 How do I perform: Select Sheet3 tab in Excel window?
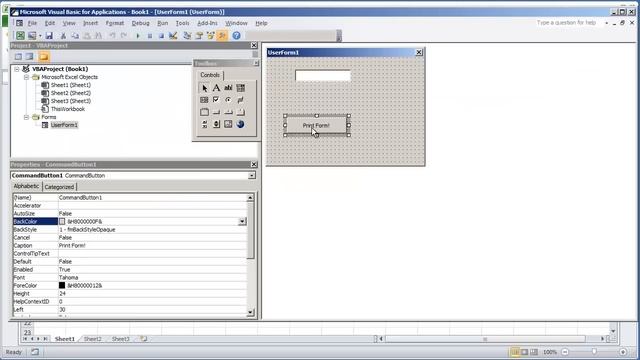pyautogui.click(x=120, y=339)
